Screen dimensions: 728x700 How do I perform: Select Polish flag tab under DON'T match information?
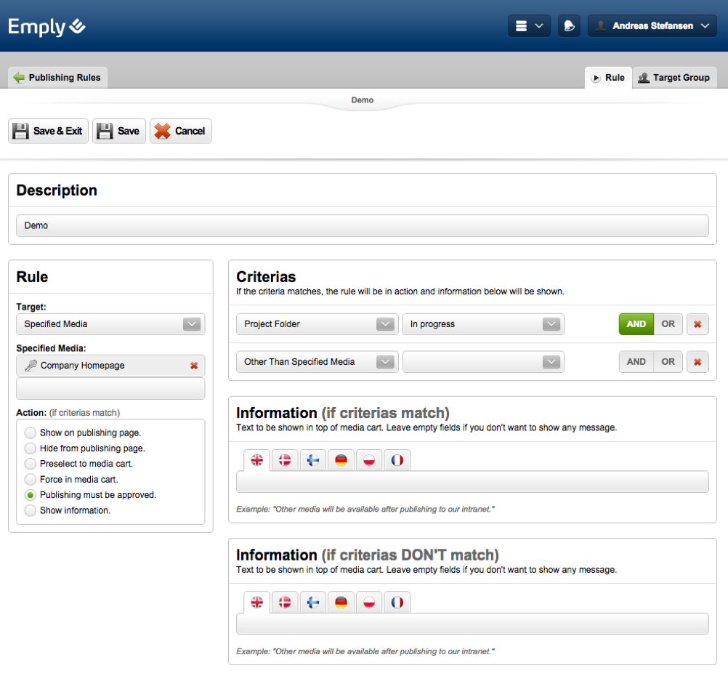point(369,602)
